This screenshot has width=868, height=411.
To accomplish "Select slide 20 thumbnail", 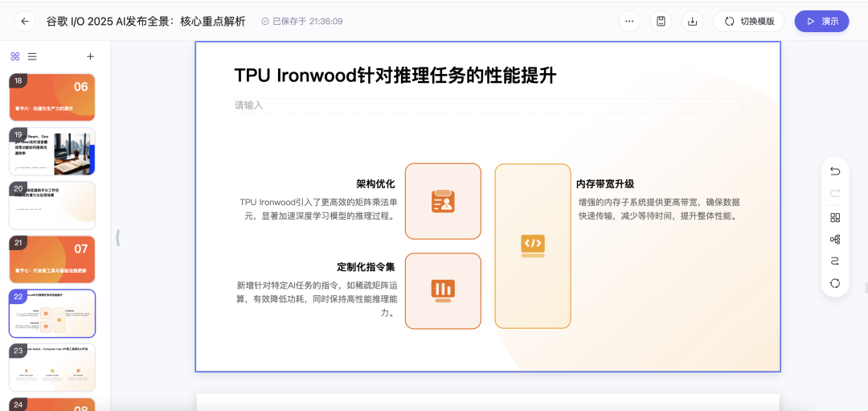I will click(x=52, y=206).
